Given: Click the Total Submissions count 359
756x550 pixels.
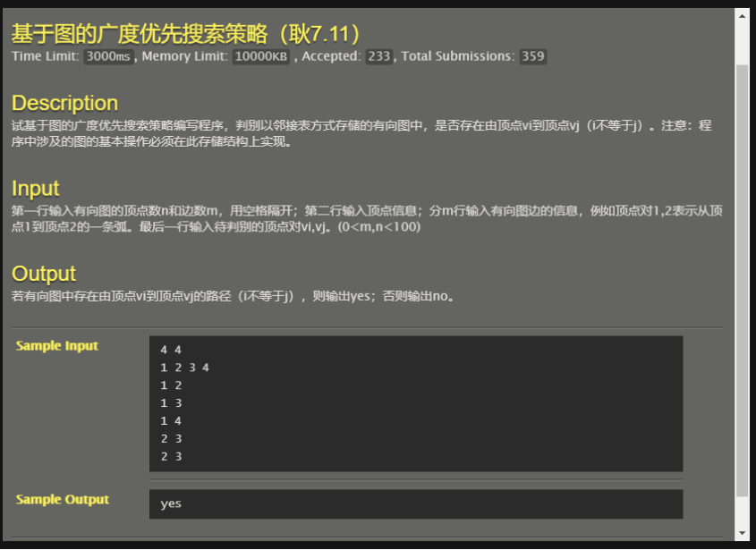Looking at the screenshot, I should coord(532,56).
